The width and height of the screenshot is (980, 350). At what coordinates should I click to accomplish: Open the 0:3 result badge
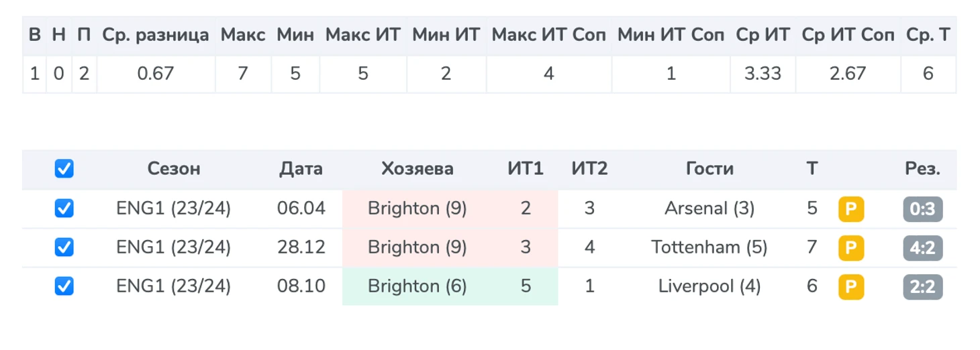pos(923,209)
